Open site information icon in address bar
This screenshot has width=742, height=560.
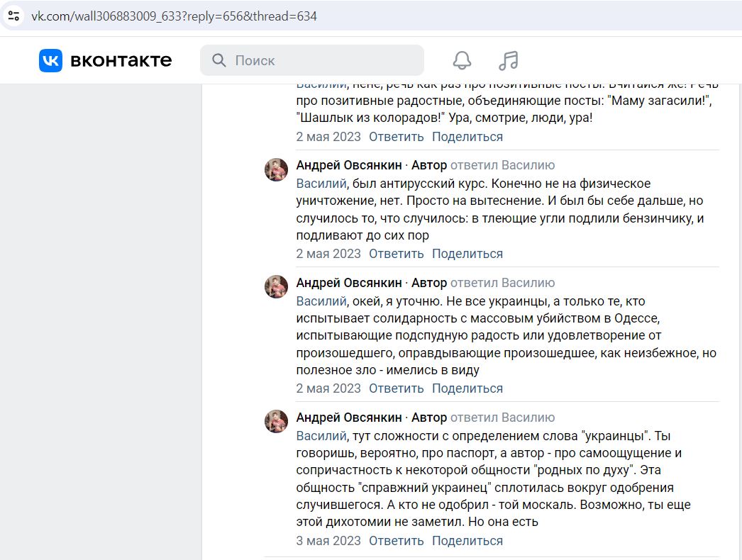point(13,16)
